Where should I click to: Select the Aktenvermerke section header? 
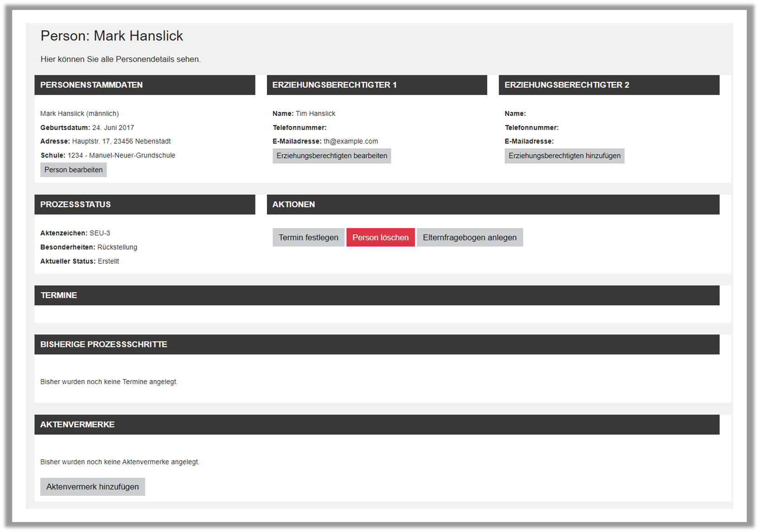coord(376,425)
